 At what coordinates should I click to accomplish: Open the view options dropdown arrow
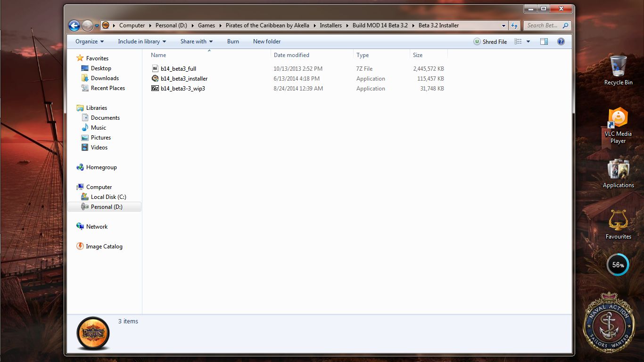click(x=528, y=41)
